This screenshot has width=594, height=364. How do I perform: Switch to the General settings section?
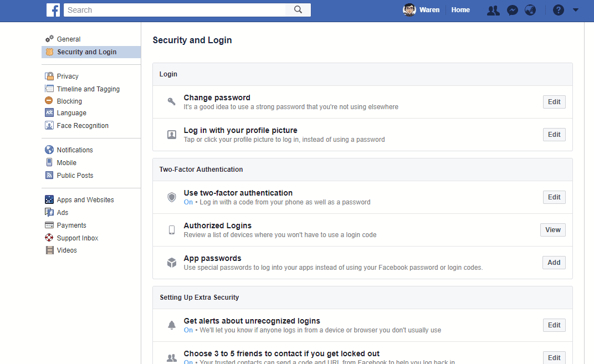(x=68, y=39)
